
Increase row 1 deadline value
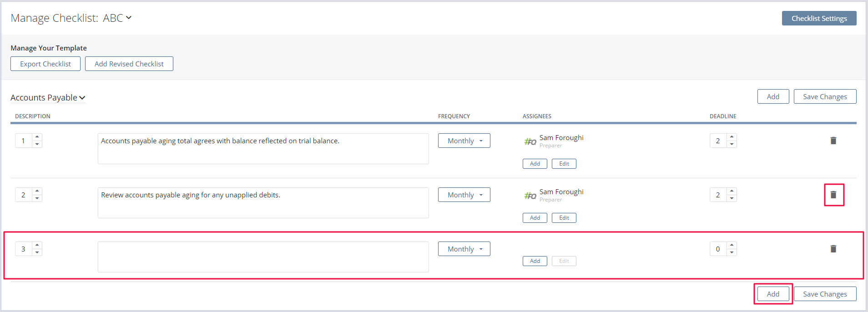[732, 137]
